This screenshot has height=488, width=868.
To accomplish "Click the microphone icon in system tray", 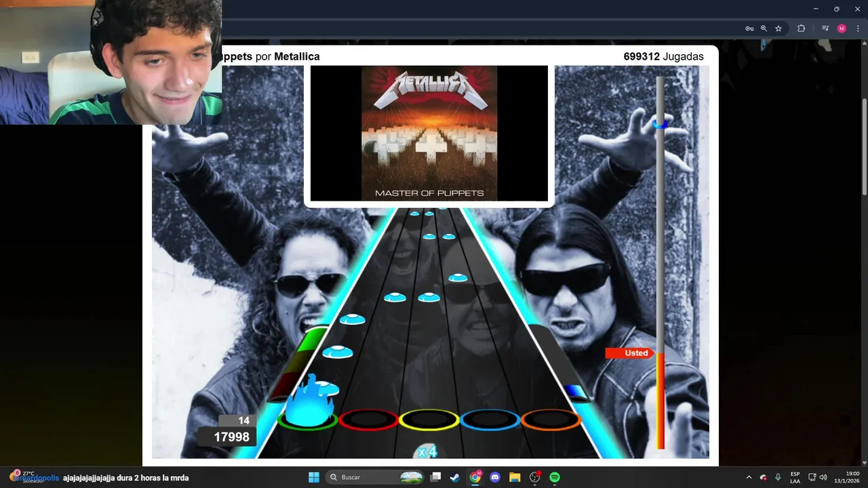I will [x=778, y=477].
